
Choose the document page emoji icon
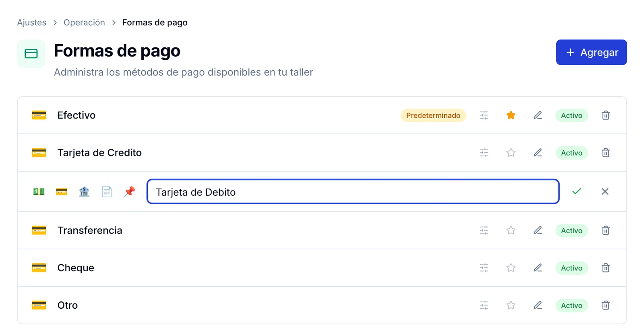pos(107,192)
